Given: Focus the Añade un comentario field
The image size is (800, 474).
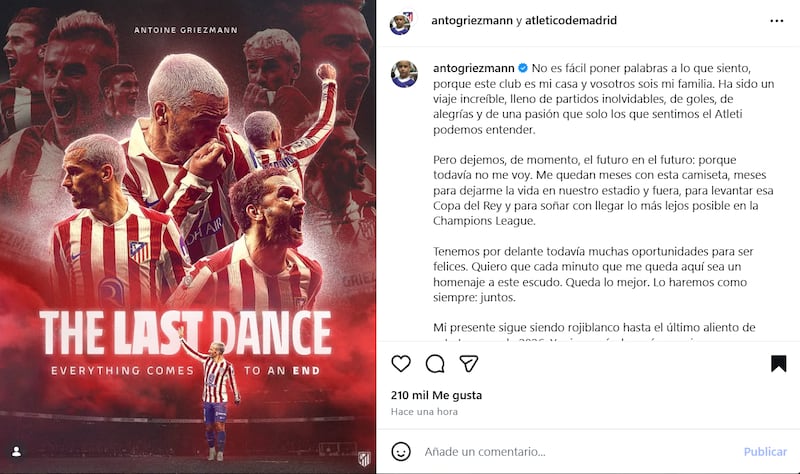Looking at the screenshot, I should (577, 452).
